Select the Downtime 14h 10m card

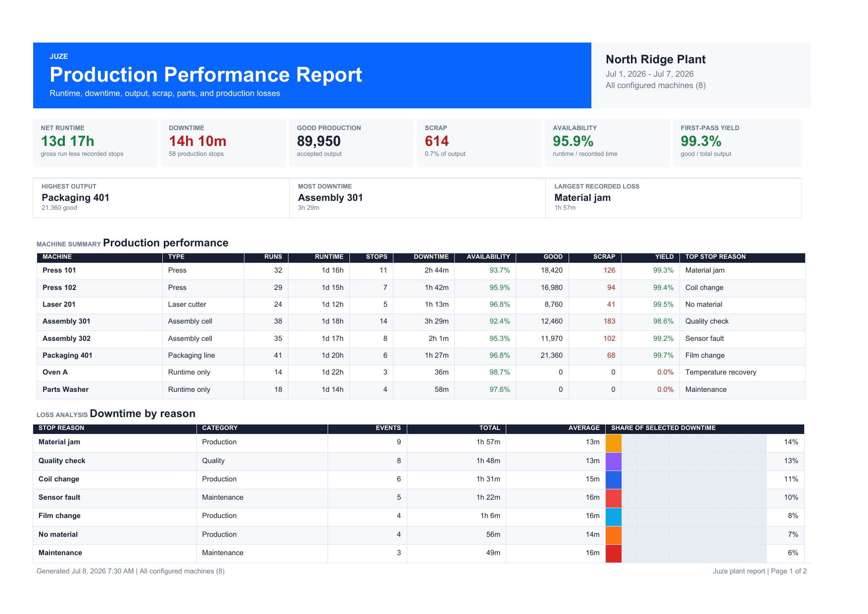pyautogui.click(x=223, y=143)
